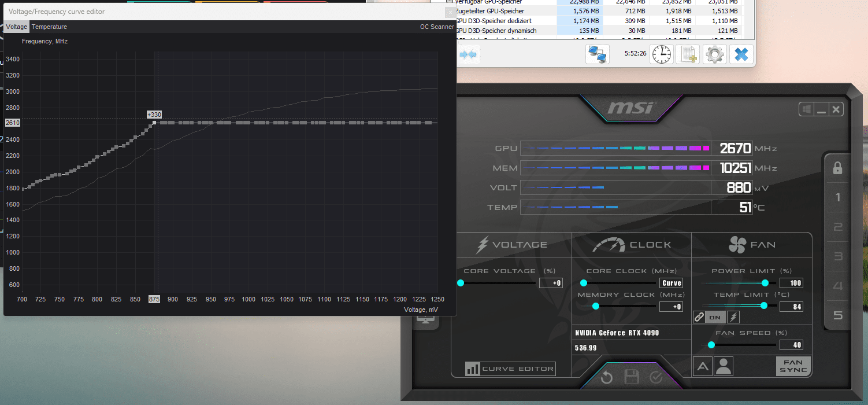The height and width of the screenshot is (405, 868).
Task: Click the Clock section gauge icon
Action: click(609, 245)
